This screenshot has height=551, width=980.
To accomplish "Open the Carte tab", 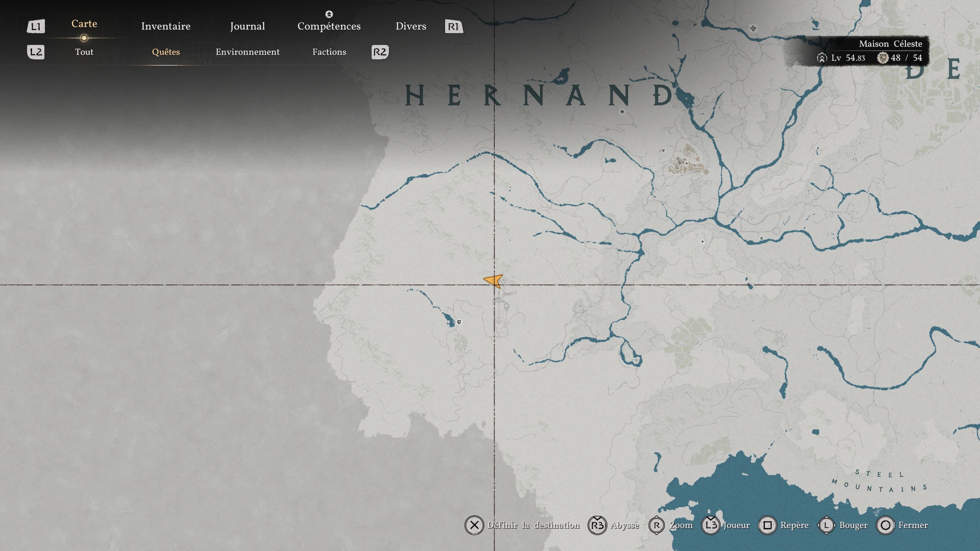I will pos(84,23).
